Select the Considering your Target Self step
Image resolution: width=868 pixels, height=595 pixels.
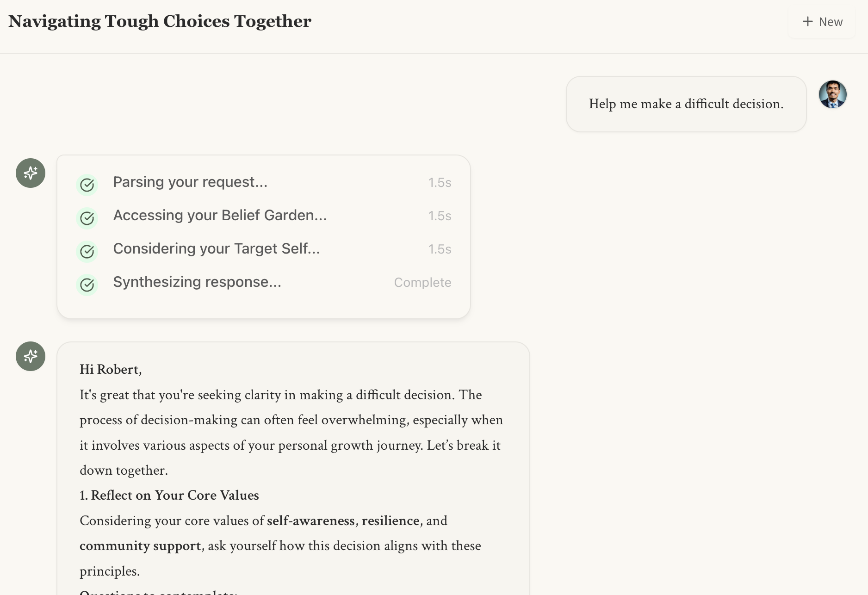(216, 249)
